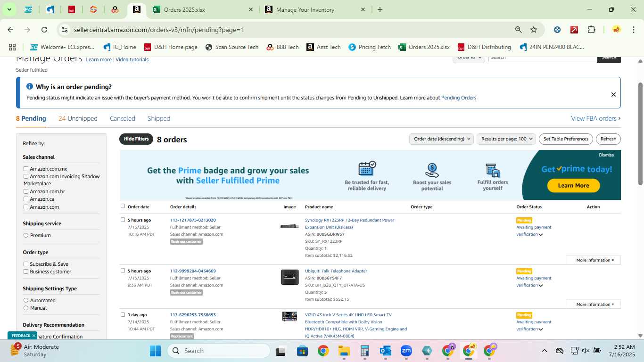
Task: Open Outlook from the taskbar
Action: (x=386, y=351)
